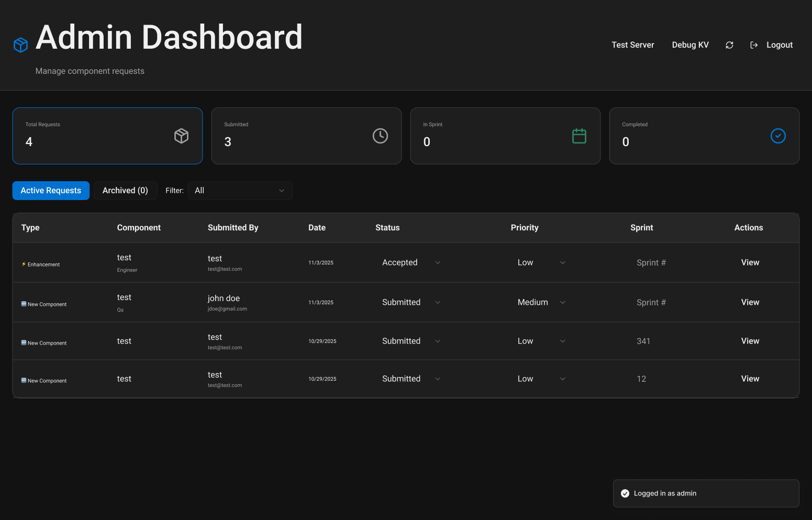Click the package icon on Total Requests card
812x520 pixels.
click(x=181, y=136)
